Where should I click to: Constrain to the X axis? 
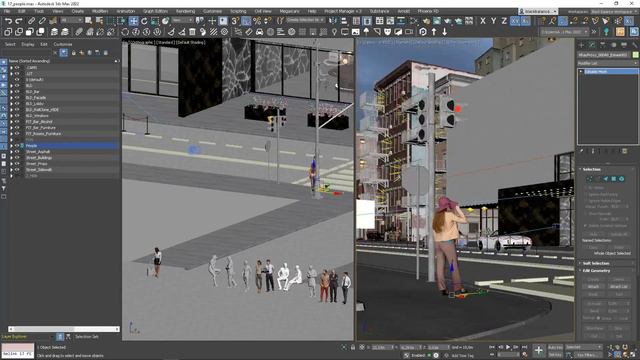[483, 21]
